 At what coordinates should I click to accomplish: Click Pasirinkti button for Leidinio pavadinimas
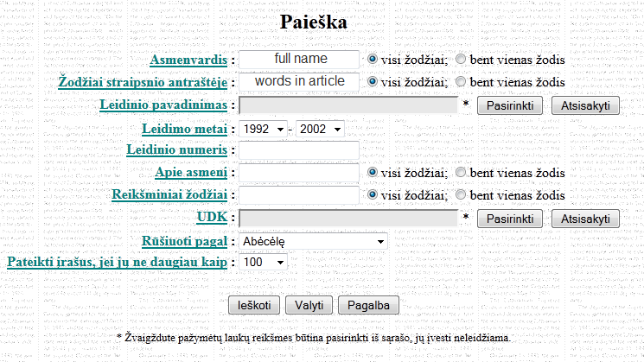[x=510, y=105]
